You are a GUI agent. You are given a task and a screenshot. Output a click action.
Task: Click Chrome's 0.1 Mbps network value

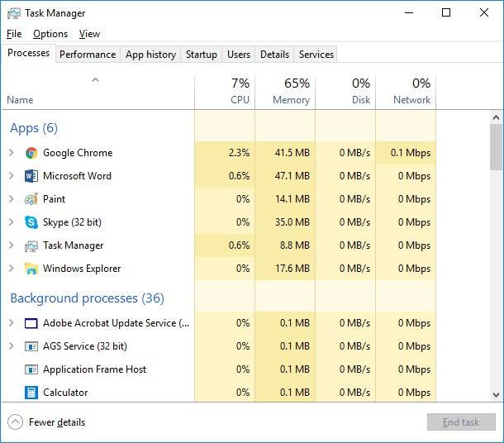pos(411,153)
